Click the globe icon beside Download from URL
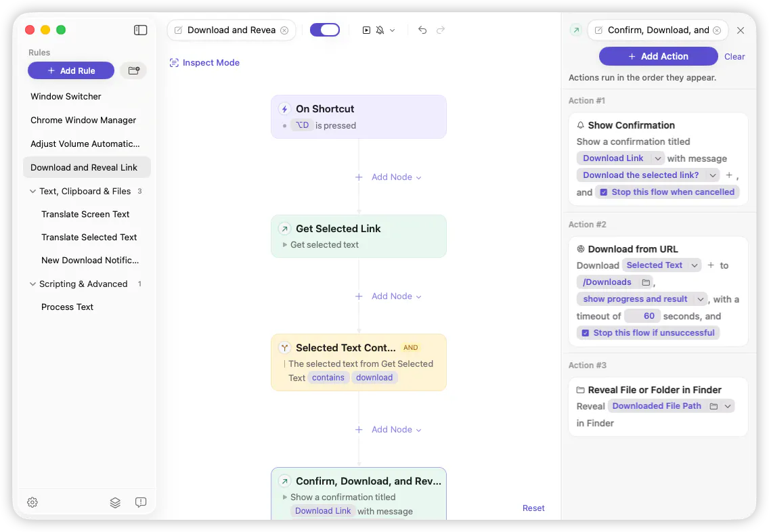Viewport: 769px width, 532px height. (x=581, y=249)
